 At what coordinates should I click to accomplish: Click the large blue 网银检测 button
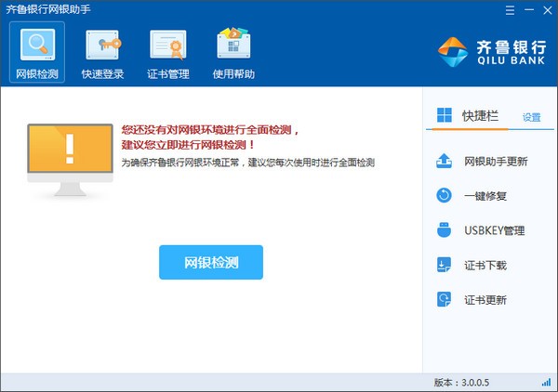211,262
